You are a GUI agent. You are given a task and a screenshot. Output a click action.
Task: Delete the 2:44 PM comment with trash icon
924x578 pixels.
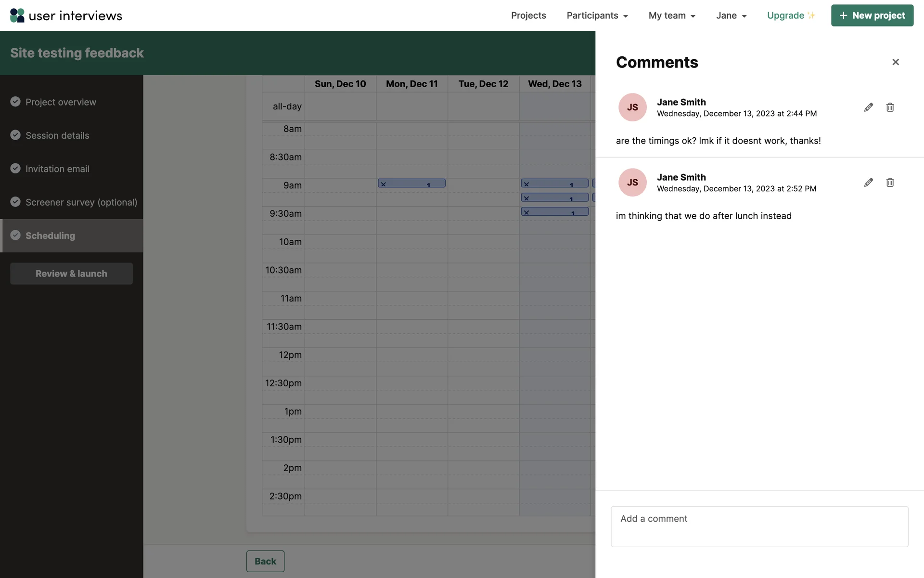point(890,107)
